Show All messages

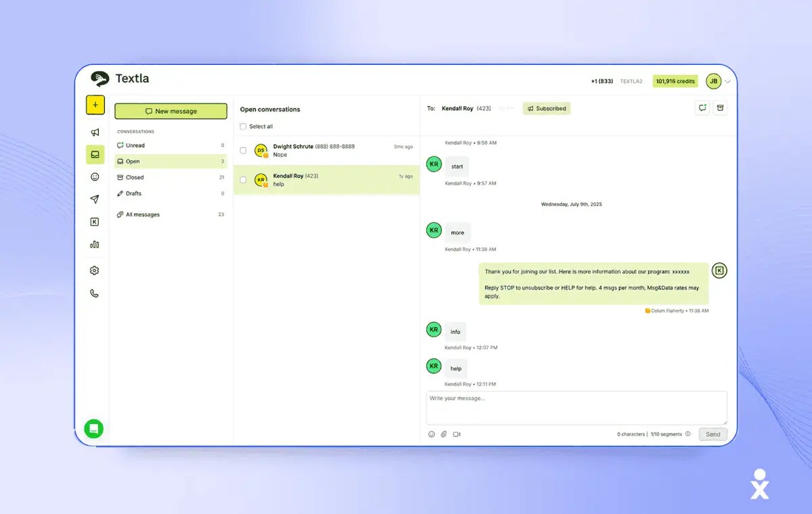171,214
